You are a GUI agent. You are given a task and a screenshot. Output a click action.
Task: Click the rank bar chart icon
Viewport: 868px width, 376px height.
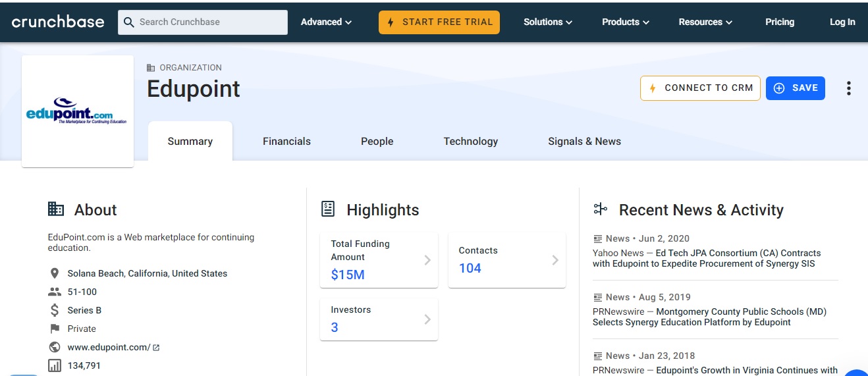coord(55,365)
